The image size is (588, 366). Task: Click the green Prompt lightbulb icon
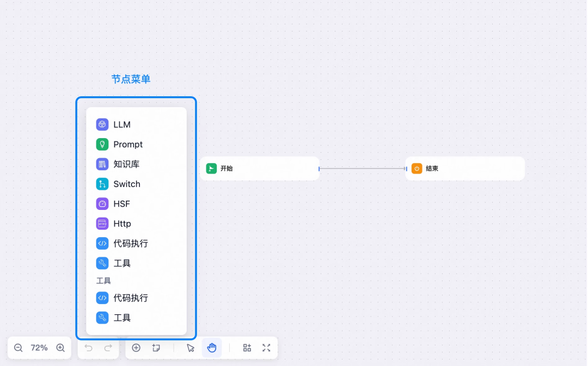point(102,144)
